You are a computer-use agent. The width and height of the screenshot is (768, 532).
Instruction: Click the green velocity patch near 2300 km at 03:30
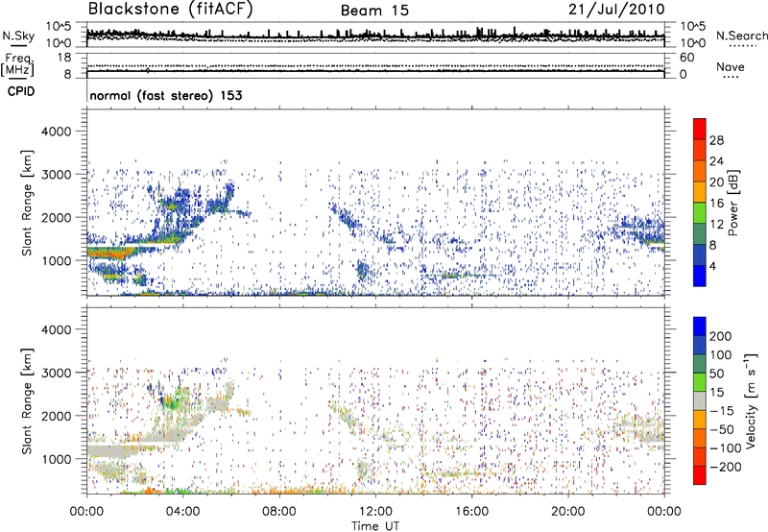click(x=173, y=402)
